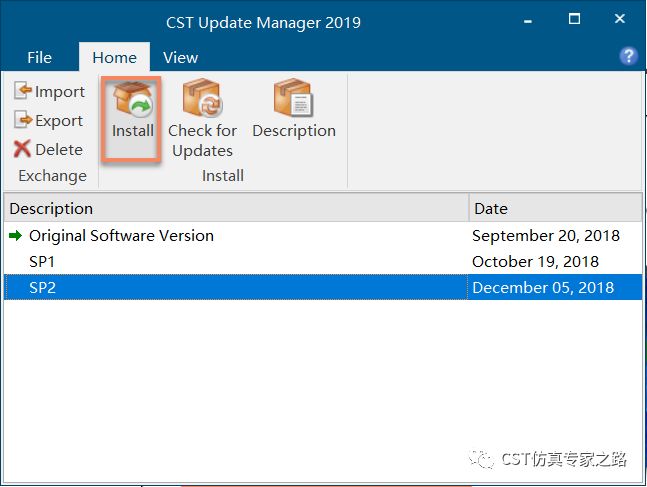Sort list by Description column header

(236, 208)
